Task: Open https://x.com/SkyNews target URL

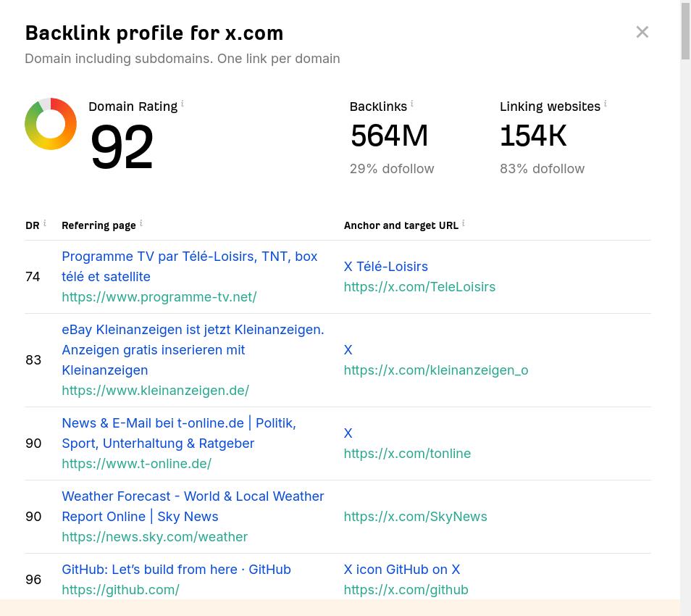Action: coord(415,516)
